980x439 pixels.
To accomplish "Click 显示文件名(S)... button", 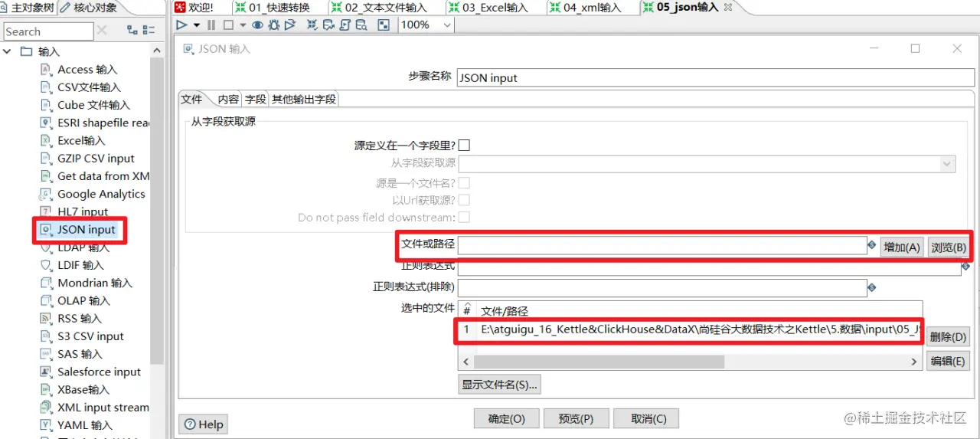I will pos(499,385).
